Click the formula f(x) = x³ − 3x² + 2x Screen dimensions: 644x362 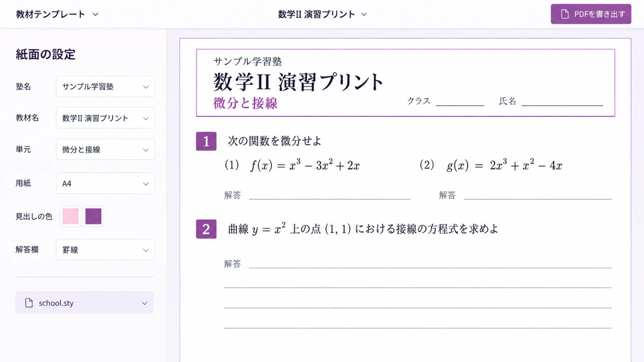[x=305, y=165]
